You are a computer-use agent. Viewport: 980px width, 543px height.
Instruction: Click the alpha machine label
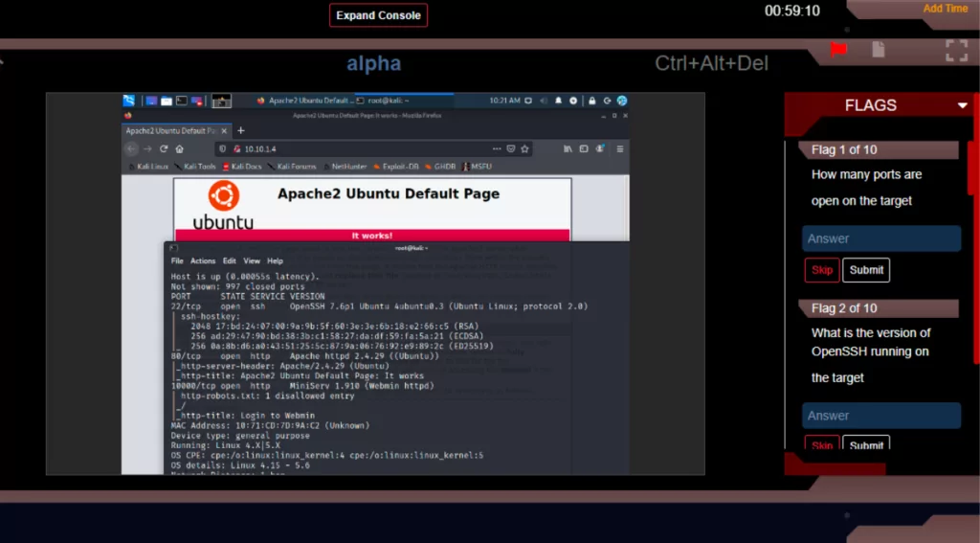click(374, 63)
